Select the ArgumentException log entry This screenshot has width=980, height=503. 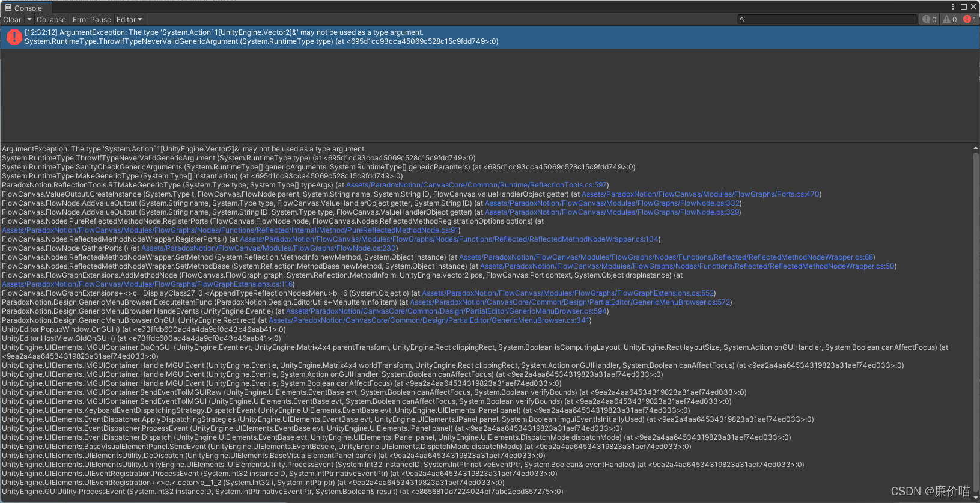click(490, 37)
